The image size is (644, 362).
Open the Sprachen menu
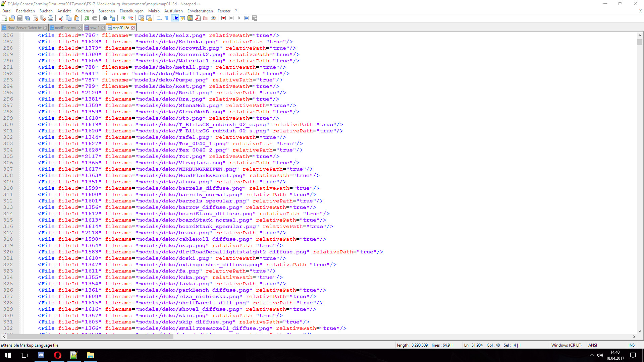click(x=107, y=11)
